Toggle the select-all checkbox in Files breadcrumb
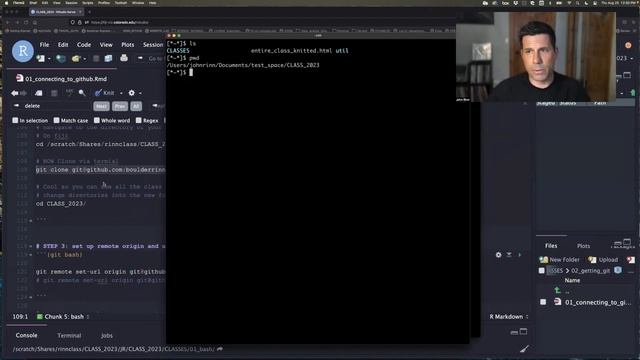The image size is (640, 360). 542,271
